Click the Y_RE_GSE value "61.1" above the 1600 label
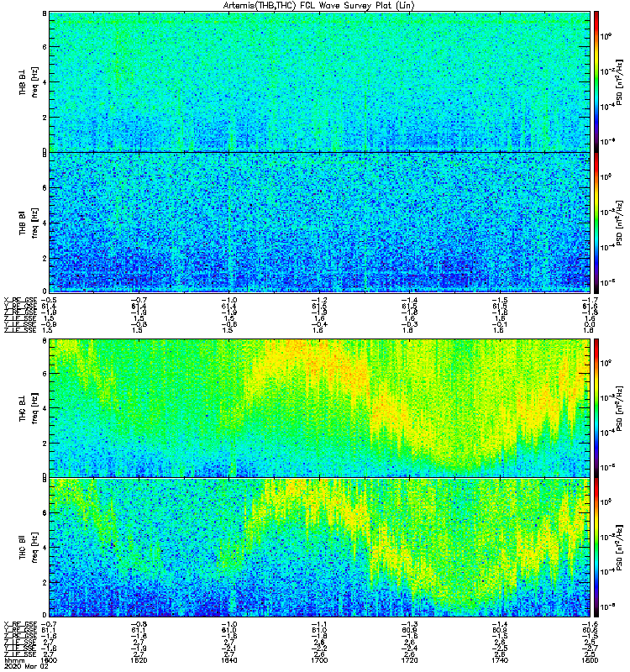This screenshot has height=672, width=630. point(49,631)
